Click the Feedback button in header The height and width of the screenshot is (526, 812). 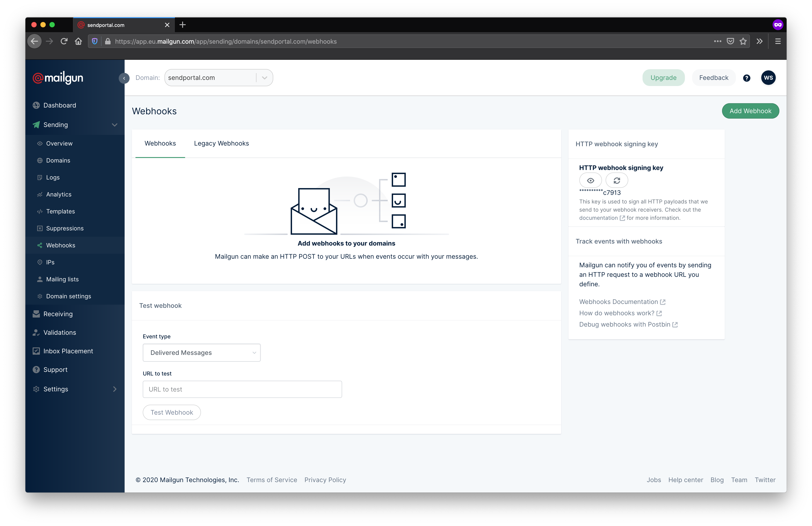coord(713,77)
